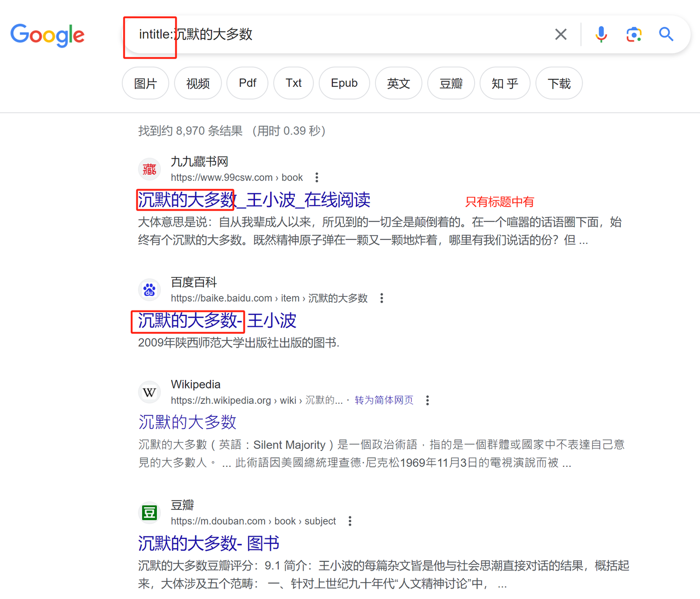The height and width of the screenshot is (599, 700).
Task: Click the https://www.99csw.com › book URL
Action: coord(237,178)
